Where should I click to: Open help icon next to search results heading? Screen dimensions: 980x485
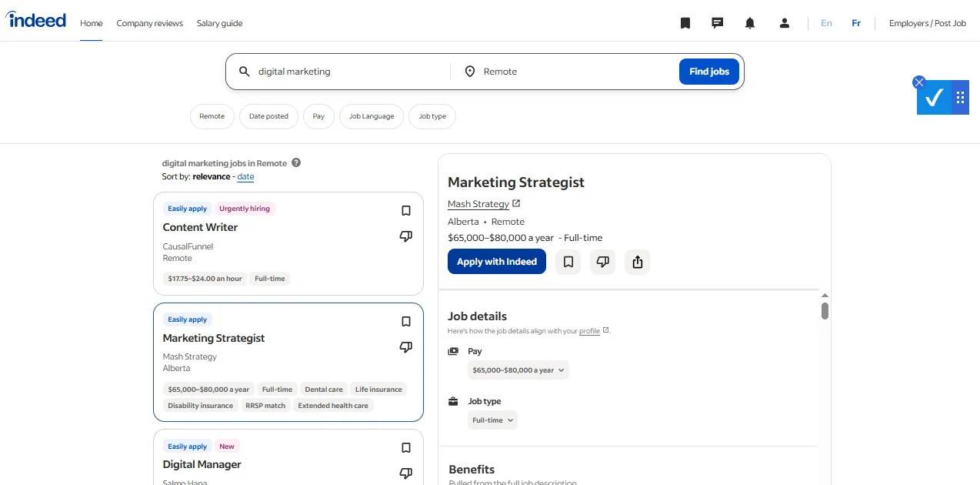(x=296, y=163)
